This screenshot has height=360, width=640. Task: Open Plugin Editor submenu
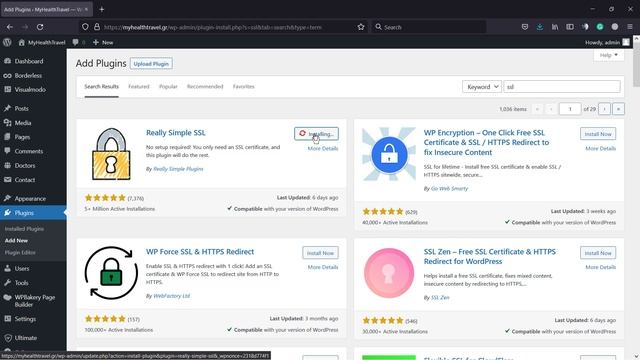[x=20, y=253]
